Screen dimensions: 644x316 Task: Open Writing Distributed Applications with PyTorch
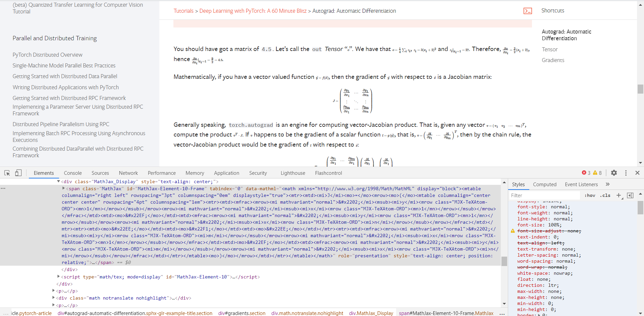[x=66, y=87]
